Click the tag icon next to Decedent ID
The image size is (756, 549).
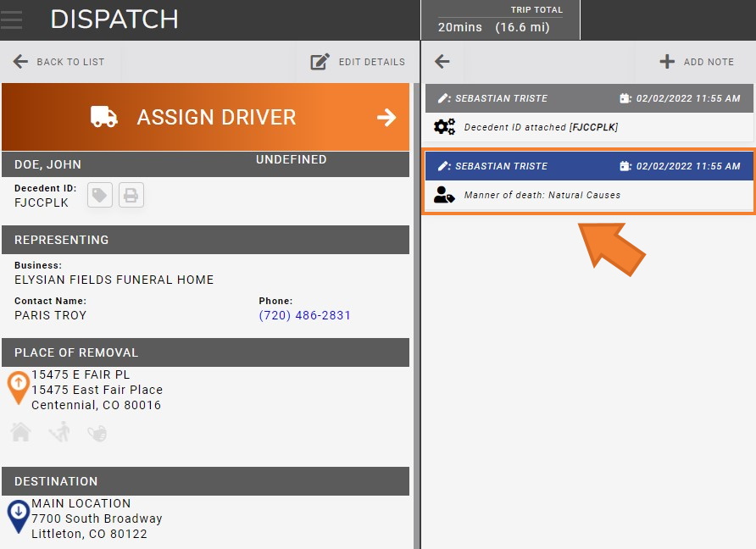click(100, 195)
